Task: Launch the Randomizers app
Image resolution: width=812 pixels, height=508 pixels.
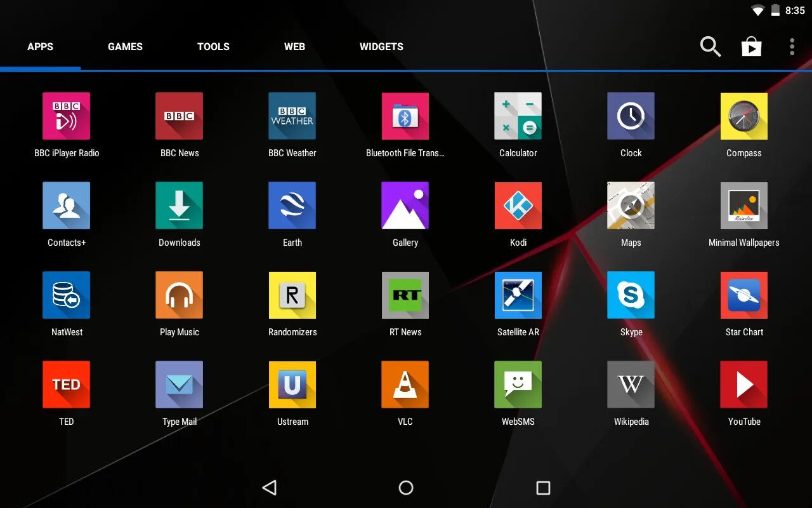Action: [x=292, y=295]
